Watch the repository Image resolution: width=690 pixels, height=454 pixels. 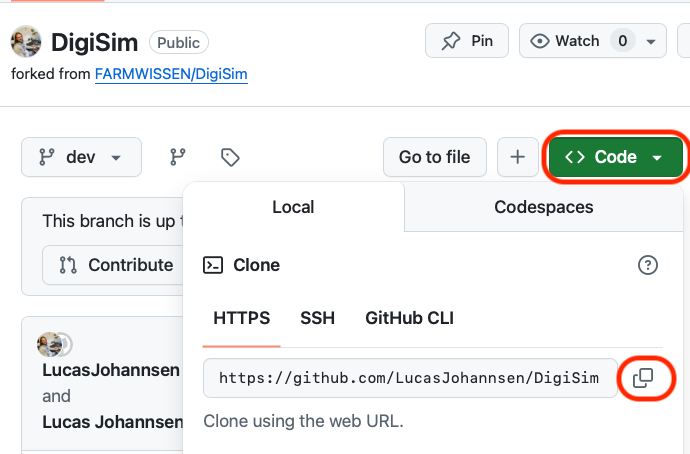[x=565, y=41]
